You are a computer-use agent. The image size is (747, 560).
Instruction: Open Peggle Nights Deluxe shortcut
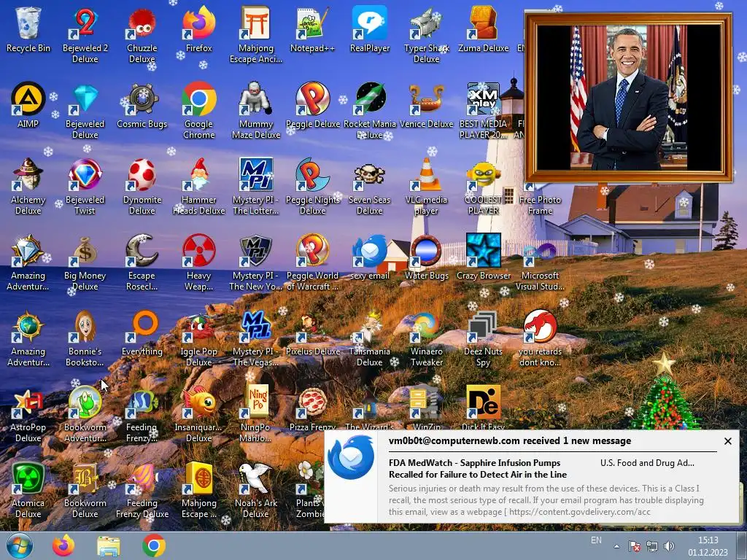(x=312, y=186)
